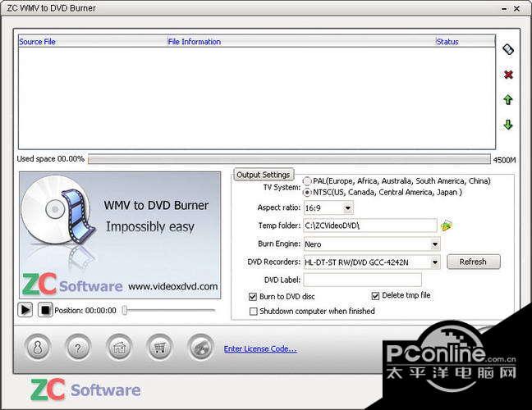
Task: Enable Shutdown computer when finished
Action: tap(253, 312)
